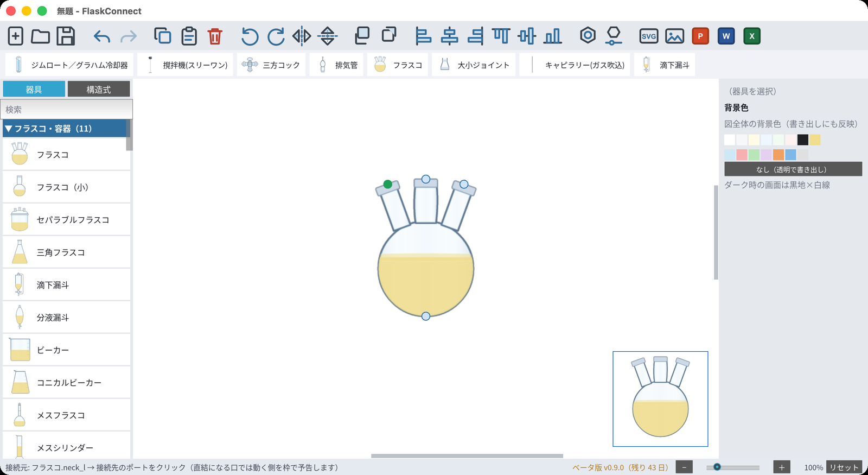This screenshot has height=475, width=868.
Task: Click the なし（透明で書き出し）button
Action: [793, 169]
